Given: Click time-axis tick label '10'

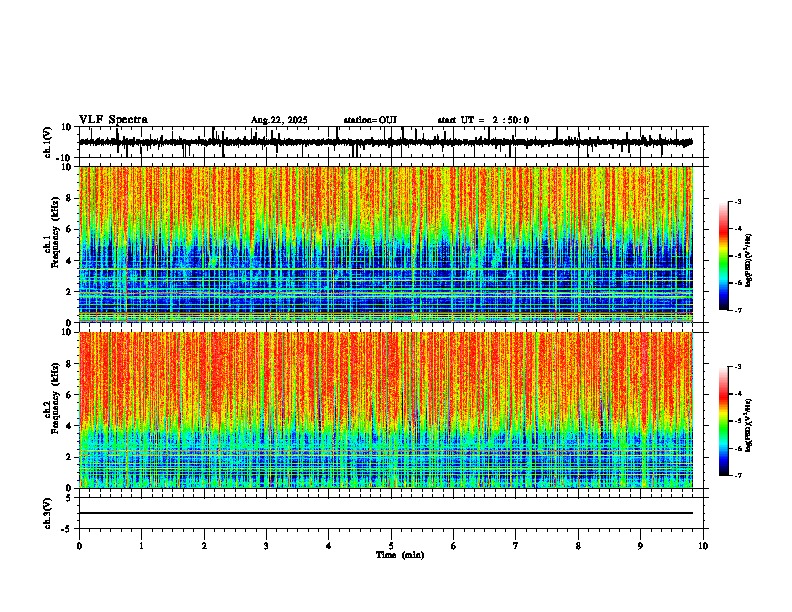Looking at the screenshot, I should point(703,546).
